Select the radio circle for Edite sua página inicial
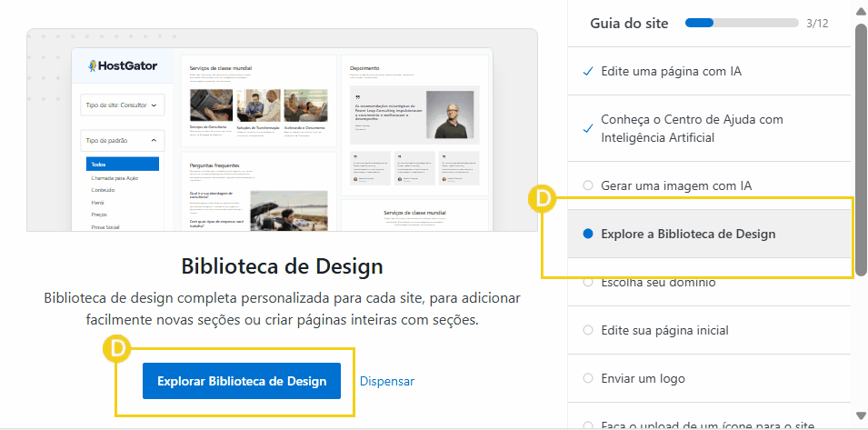Viewport: 868px width, 430px height. 588,330
